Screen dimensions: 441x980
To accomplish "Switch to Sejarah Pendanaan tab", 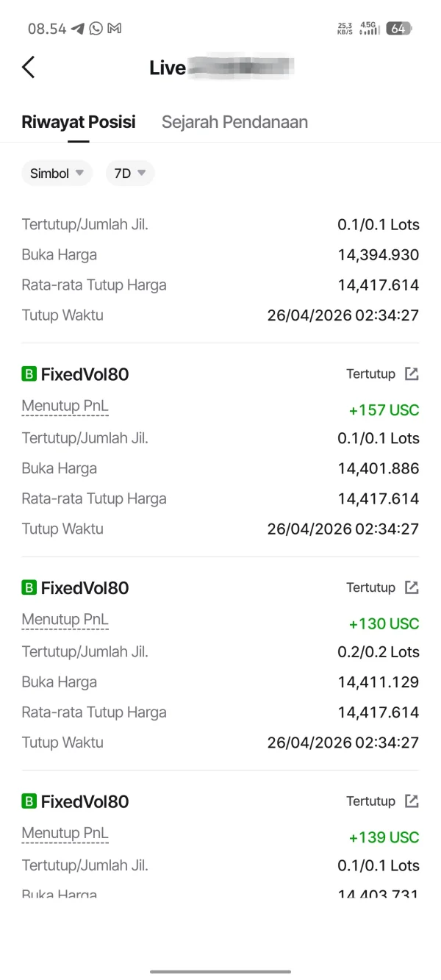I will click(234, 122).
